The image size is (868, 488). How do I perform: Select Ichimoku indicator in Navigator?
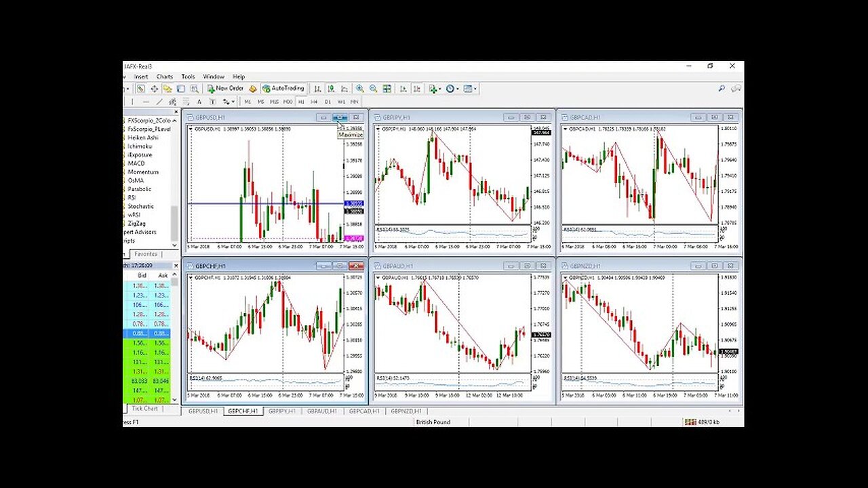140,146
